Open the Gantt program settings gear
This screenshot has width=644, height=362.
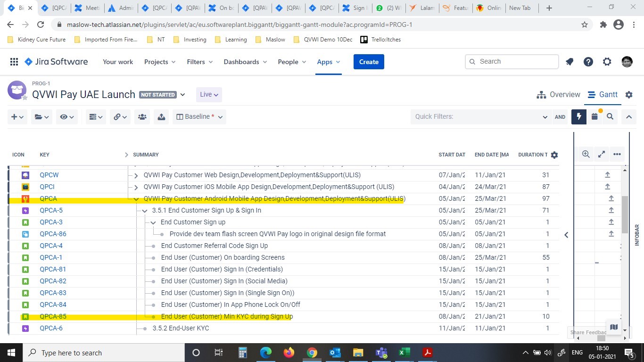tap(629, 95)
